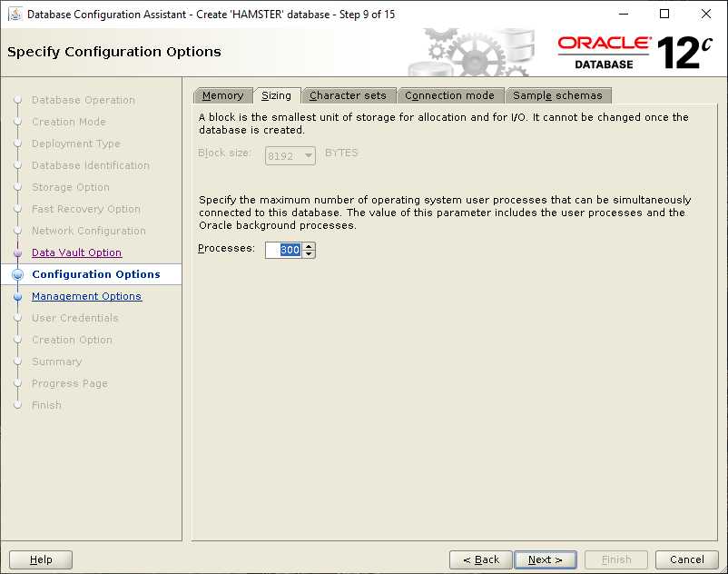Click the Back button
The height and width of the screenshot is (574, 728).
481,559
